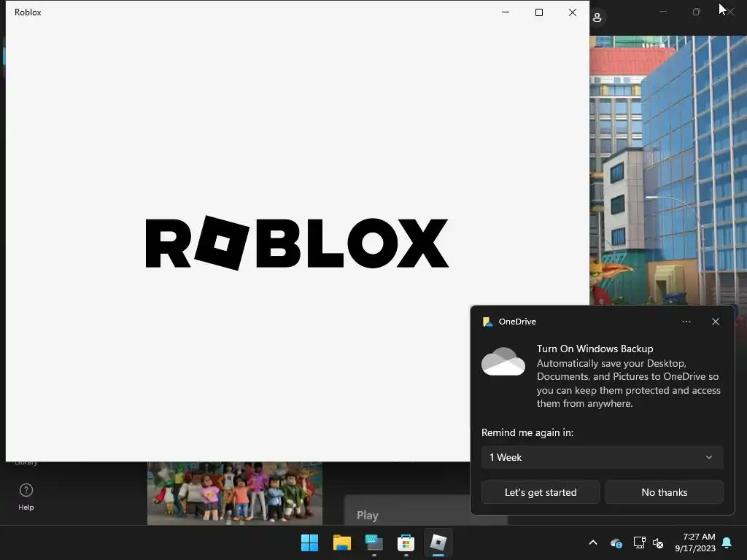Minimize the Microsoft Store window behind
Screen dimensions: 747x560
click(x=662, y=12)
